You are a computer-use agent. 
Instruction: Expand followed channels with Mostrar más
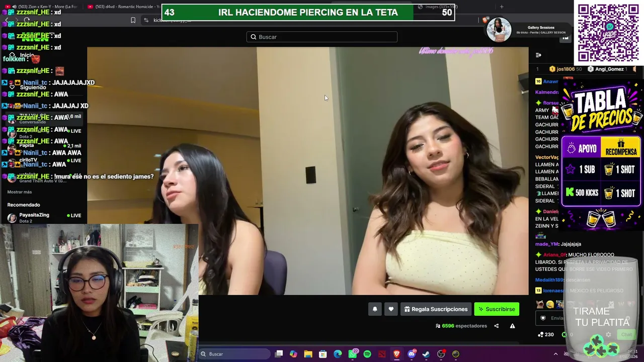coord(20,192)
